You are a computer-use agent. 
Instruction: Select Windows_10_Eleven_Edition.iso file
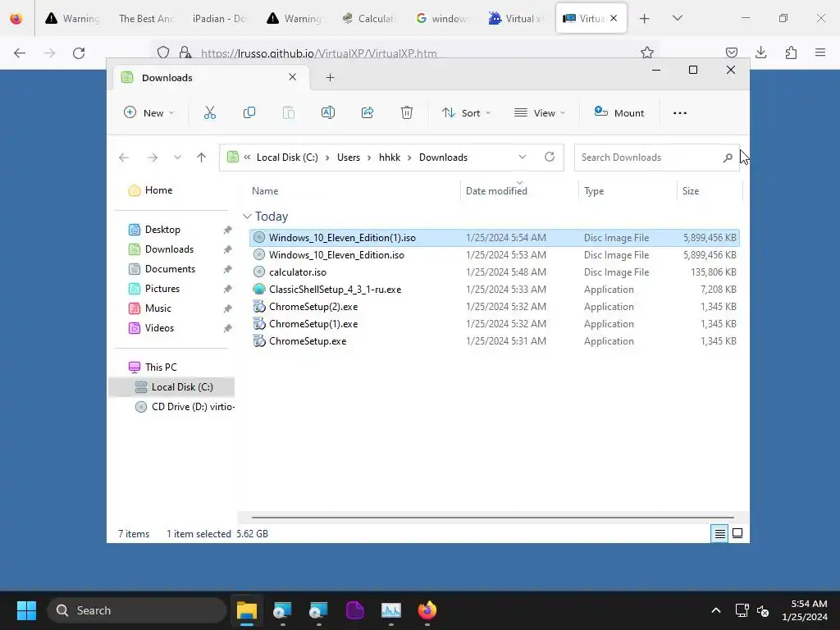[x=495, y=255]
